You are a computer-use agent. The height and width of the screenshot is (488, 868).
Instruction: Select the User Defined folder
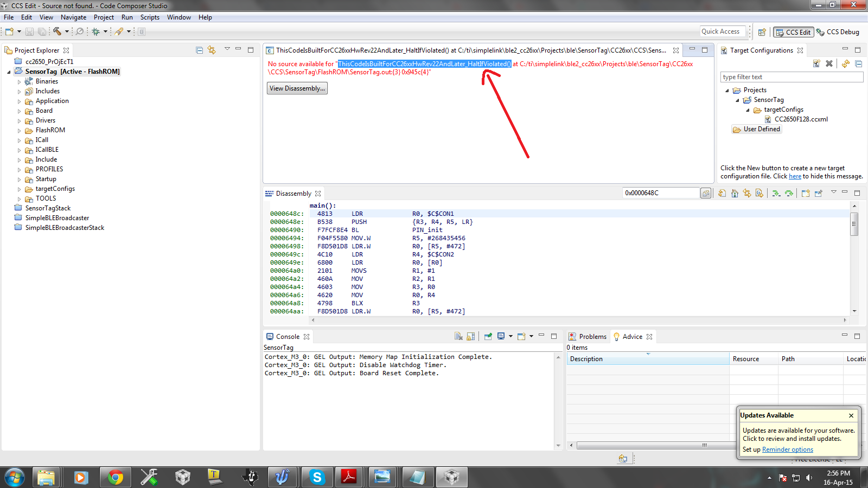(x=757, y=129)
